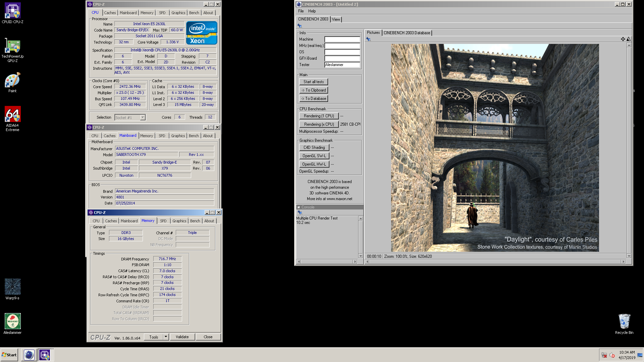
Task: Click the Intel Xeon inside logo
Action: (x=202, y=33)
